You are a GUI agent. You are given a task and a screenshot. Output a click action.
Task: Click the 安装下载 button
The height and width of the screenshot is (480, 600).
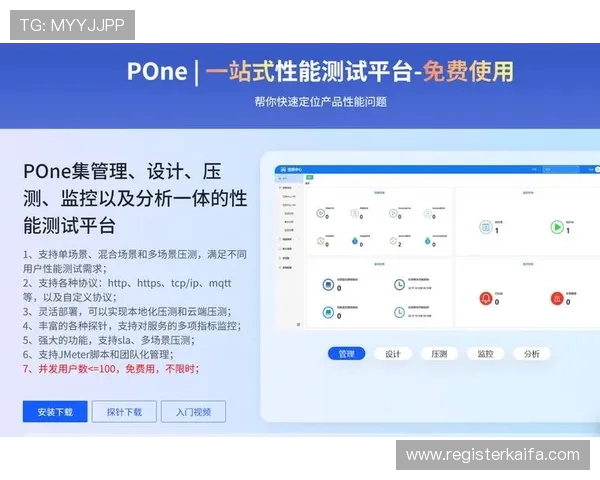55,411
